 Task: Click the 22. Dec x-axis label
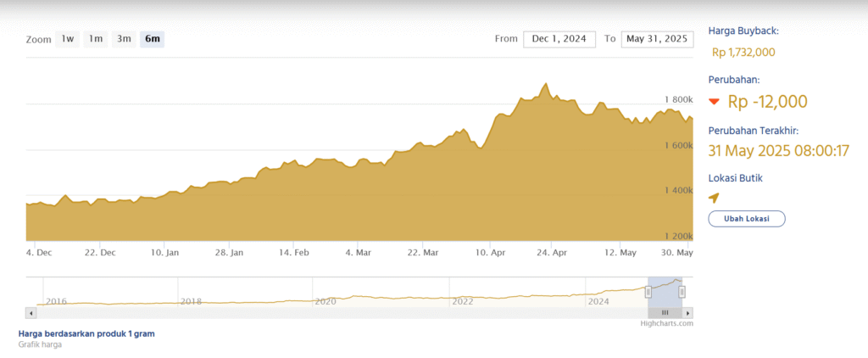pos(100,253)
